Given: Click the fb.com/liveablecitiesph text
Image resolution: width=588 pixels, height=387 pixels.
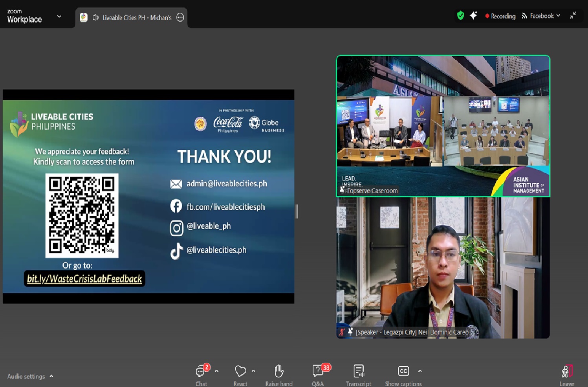Looking at the screenshot, I should pyautogui.click(x=226, y=207).
